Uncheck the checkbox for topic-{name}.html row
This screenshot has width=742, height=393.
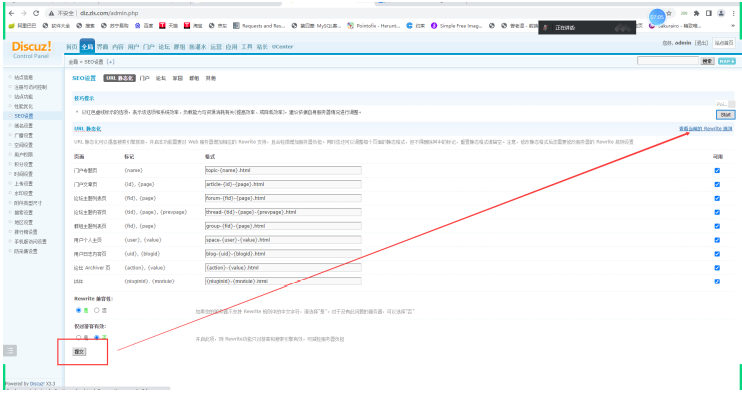pos(717,170)
